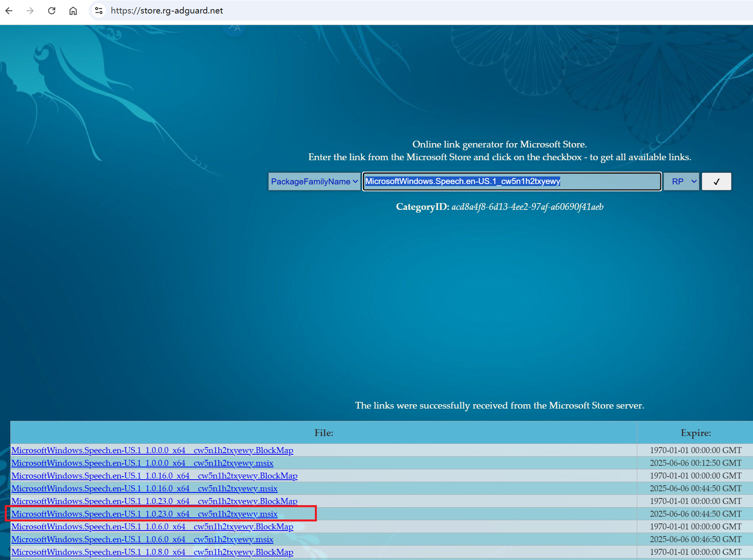The image size is (753, 560).
Task: Select the CategoryID value text
Action: (x=527, y=207)
